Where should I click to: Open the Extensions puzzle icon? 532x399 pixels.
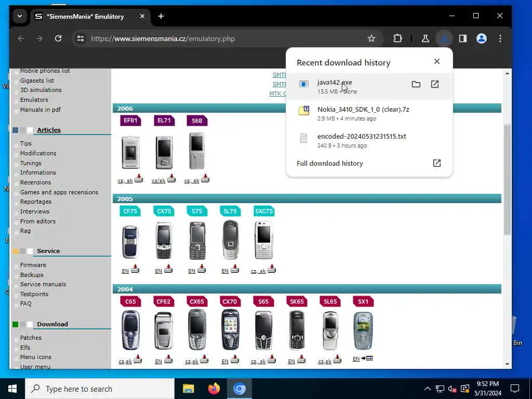(397, 38)
